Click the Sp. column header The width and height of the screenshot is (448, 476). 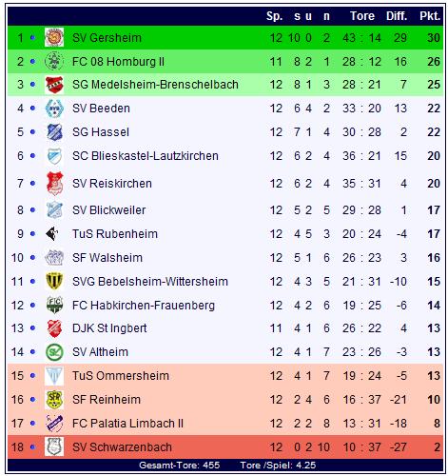pyautogui.click(x=274, y=16)
